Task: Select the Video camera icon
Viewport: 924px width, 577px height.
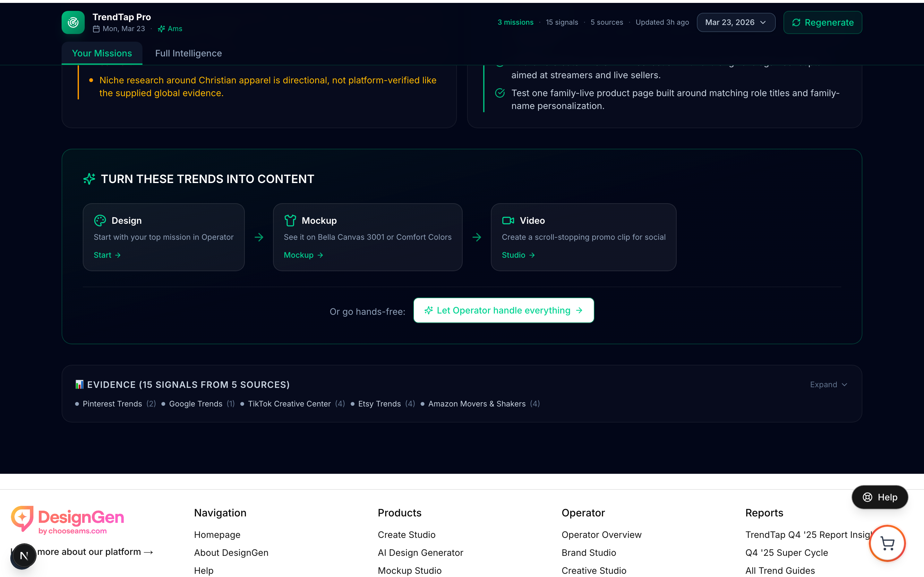Action: click(x=508, y=220)
